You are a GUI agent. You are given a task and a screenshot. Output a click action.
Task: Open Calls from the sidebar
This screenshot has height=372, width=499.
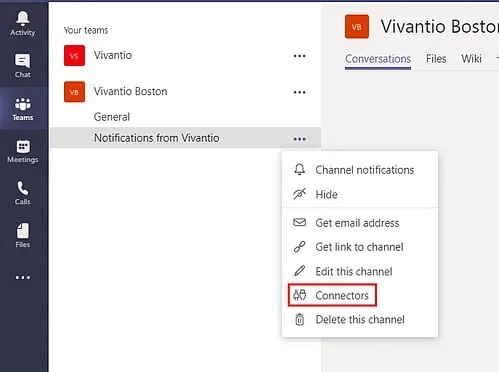point(23,193)
